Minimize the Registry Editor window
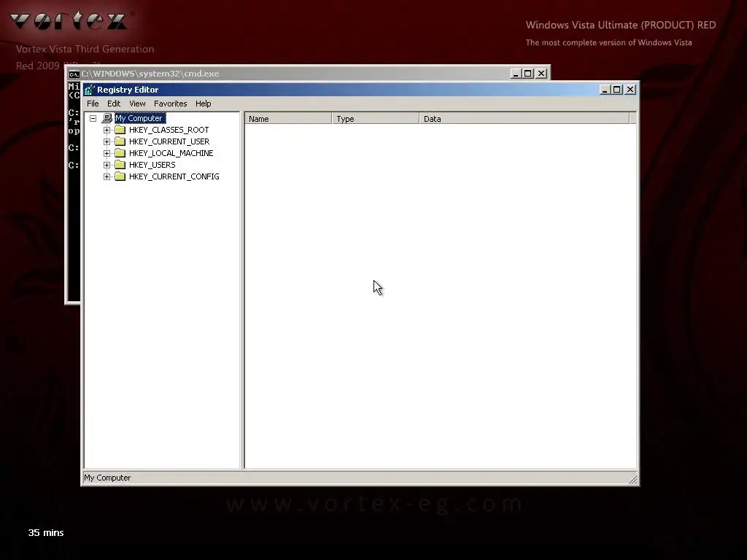The width and height of the screenshot is (747, 560). pyautogui.click(x=605, y=90)
